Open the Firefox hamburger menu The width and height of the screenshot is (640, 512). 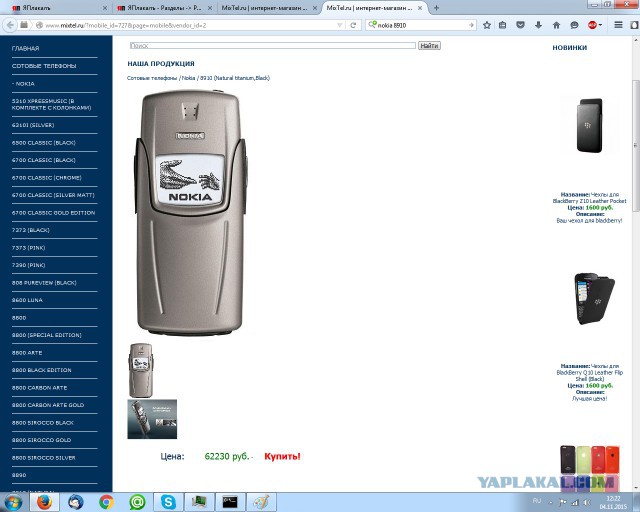tap(618, 25)
